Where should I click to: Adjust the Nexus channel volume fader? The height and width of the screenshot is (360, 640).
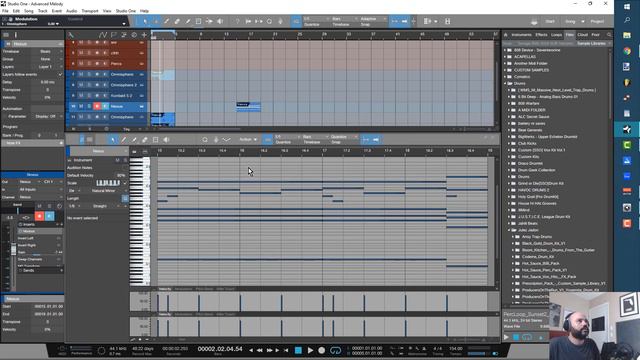click(13, 249)
